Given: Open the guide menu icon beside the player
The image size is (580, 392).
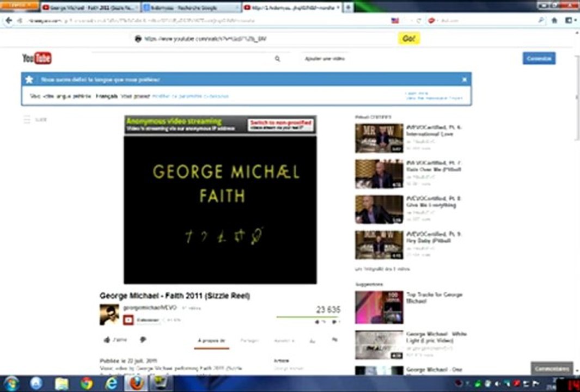Looking at the screenshot, I should coord(27,119).
